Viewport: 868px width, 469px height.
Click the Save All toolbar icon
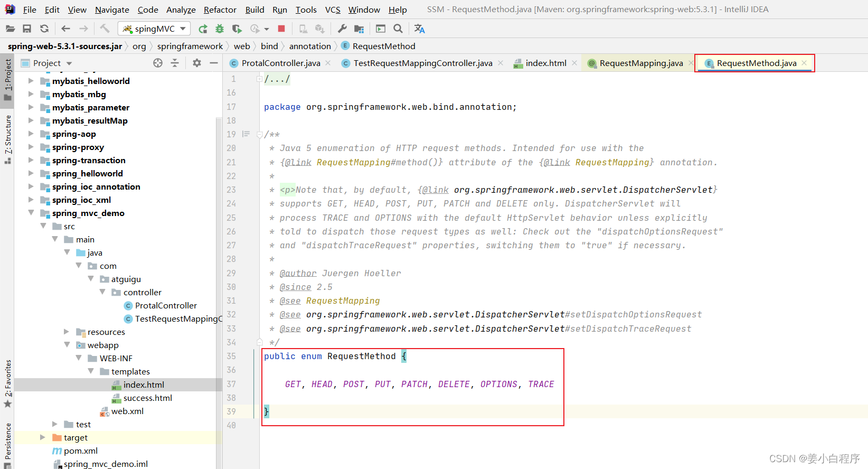27,29
